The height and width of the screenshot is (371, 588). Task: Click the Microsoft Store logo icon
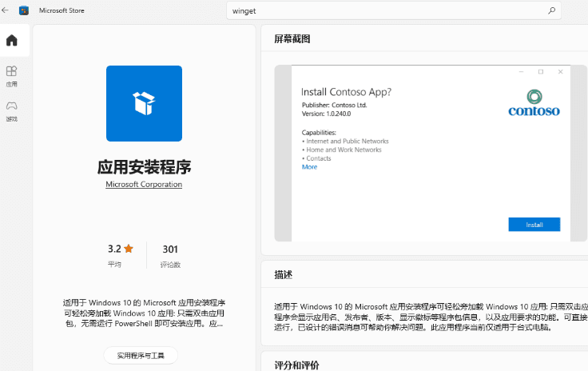tap(24, 10)
